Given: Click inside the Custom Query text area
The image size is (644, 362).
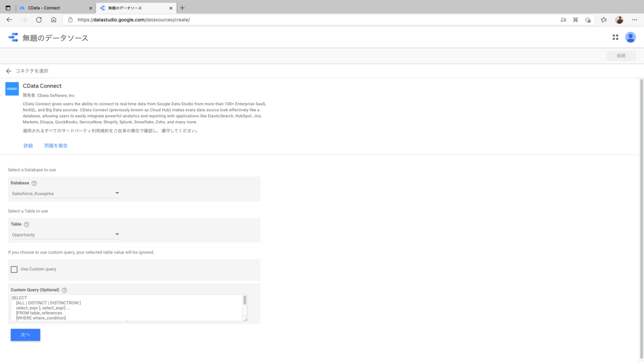Looking at the screenshot, I should tap(127, 308).
